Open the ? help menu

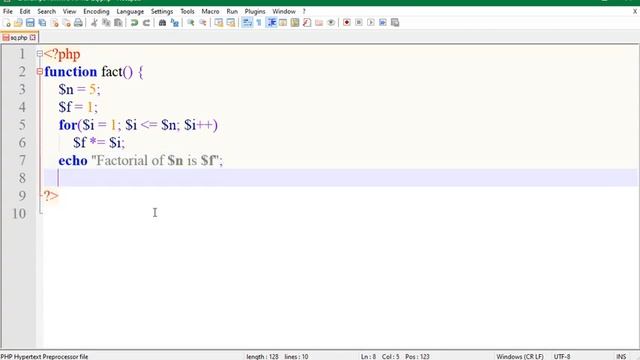tap(304, 11)
